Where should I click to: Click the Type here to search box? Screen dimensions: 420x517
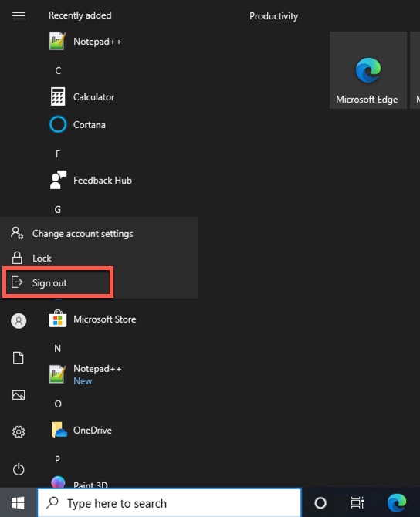(169, 503)
